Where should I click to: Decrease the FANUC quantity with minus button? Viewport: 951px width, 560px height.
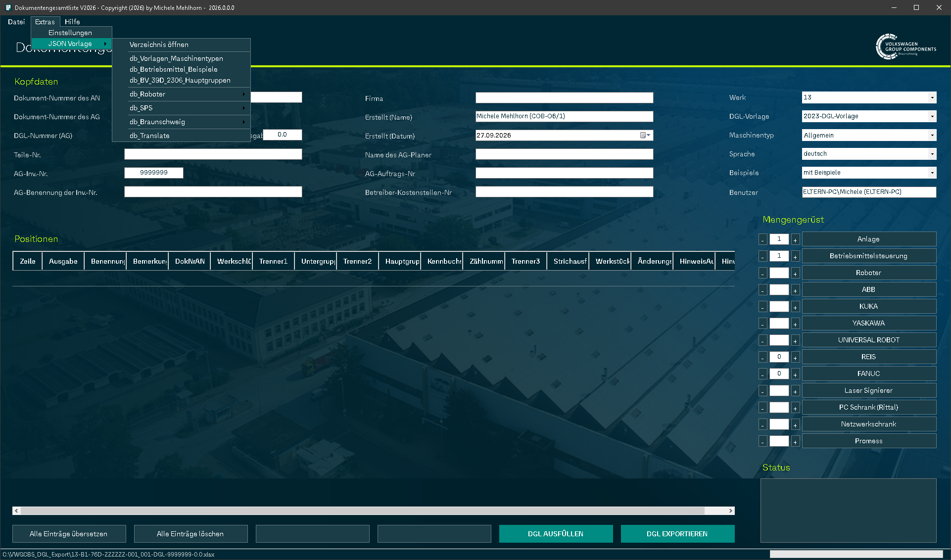point(763,374)
